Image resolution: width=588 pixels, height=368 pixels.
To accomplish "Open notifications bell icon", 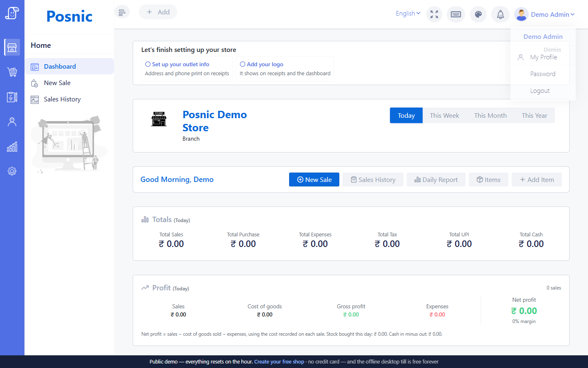I will click(x=500, y=14).
